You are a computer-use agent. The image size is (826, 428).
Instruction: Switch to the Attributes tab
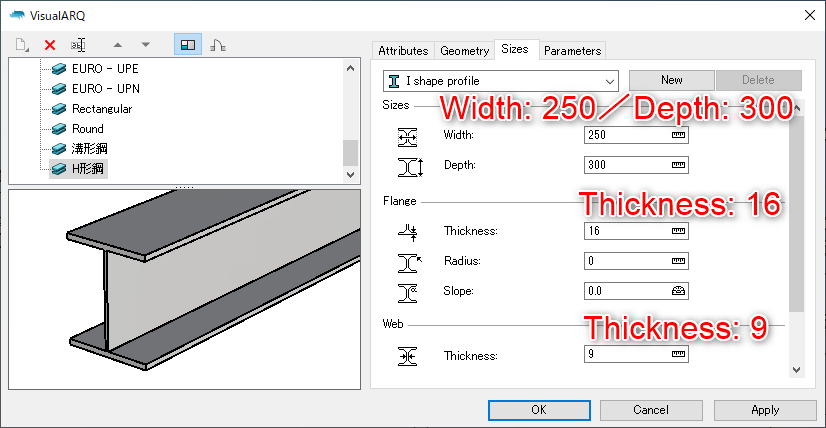[404, 51]
